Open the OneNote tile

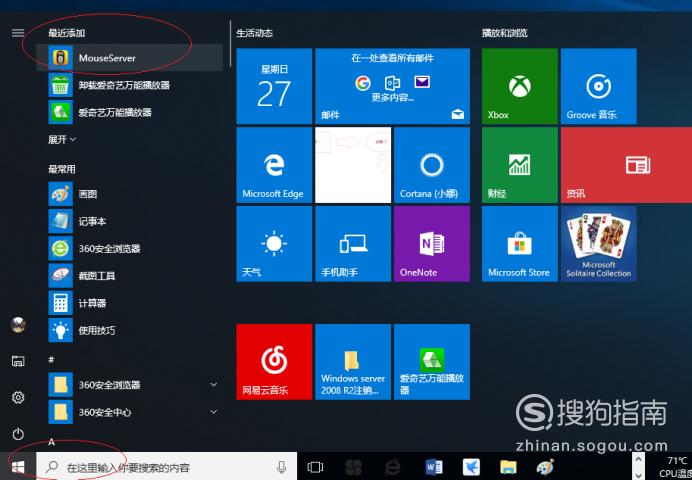pos(432,244)
